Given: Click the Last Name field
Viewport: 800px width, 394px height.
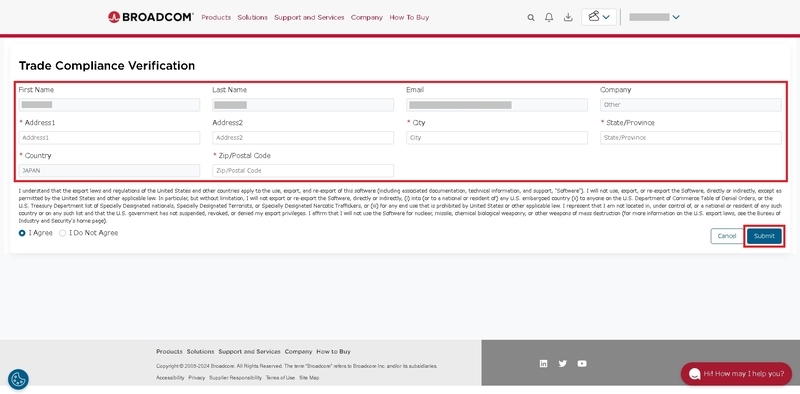Looking at the screenshot, I should [x=303, y=105].
